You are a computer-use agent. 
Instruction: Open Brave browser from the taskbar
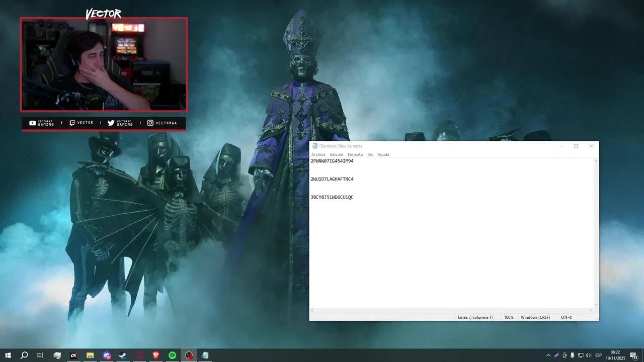click(x=156, y=355)
